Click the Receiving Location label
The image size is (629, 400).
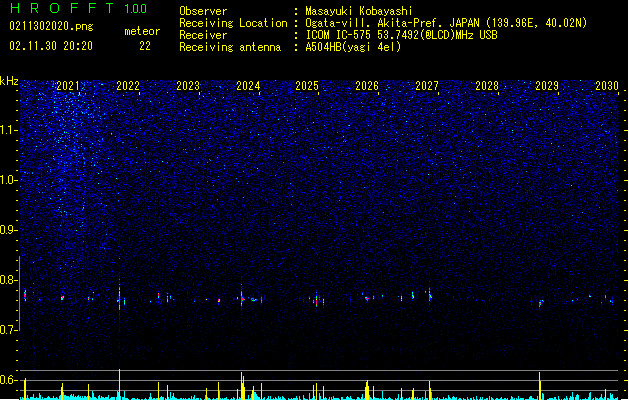[233, 23]
